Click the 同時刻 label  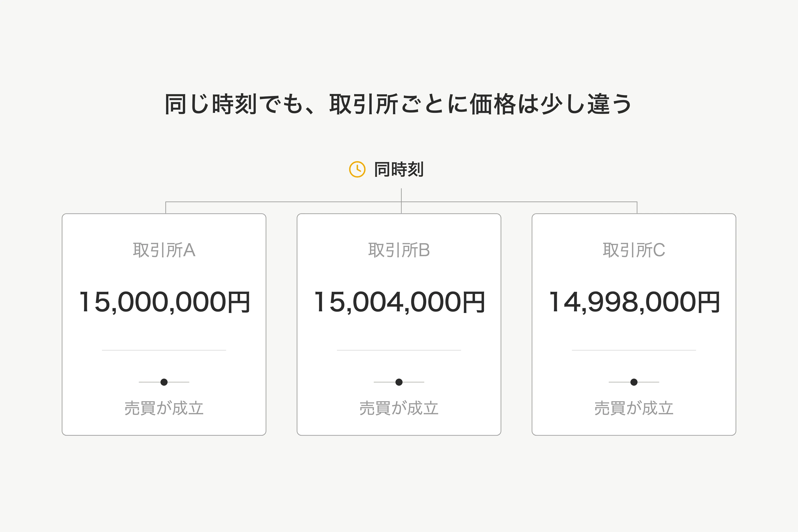(x=399, y=169)
